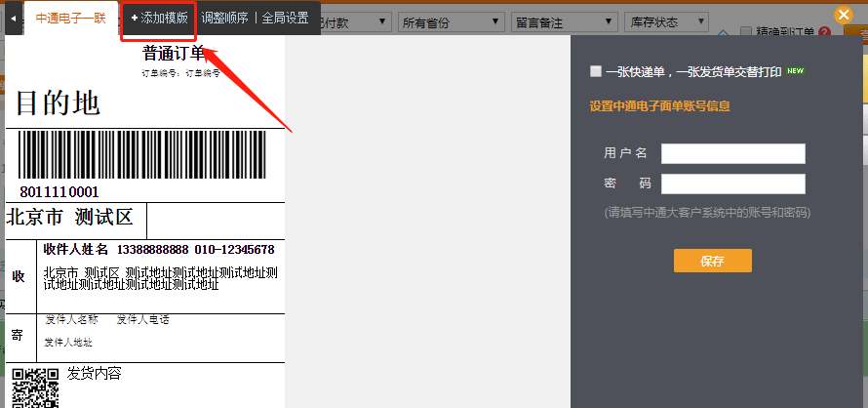The height and width of the screenshot is (408, 868).
Task: Focus the 用户名 input field
Action: pyautogui.click(x=732, y=153)
